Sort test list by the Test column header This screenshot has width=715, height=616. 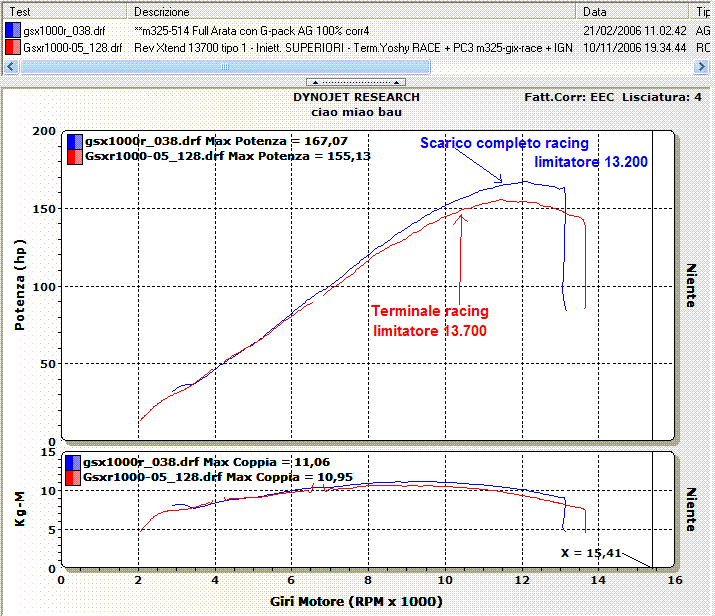click(65, 11)
